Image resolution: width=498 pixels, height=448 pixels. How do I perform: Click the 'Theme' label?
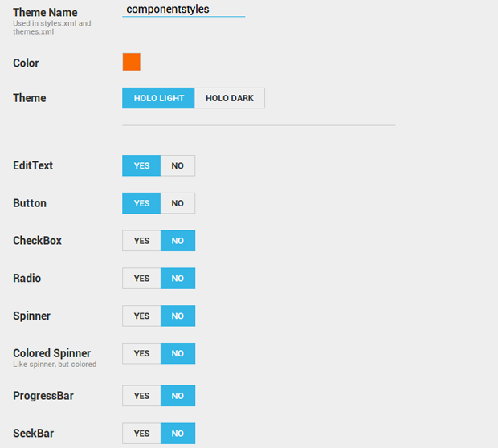pos(30,98)
